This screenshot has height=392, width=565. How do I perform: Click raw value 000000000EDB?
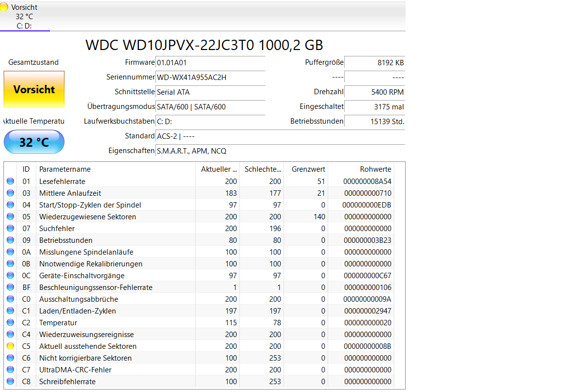(x=367, y=205)
